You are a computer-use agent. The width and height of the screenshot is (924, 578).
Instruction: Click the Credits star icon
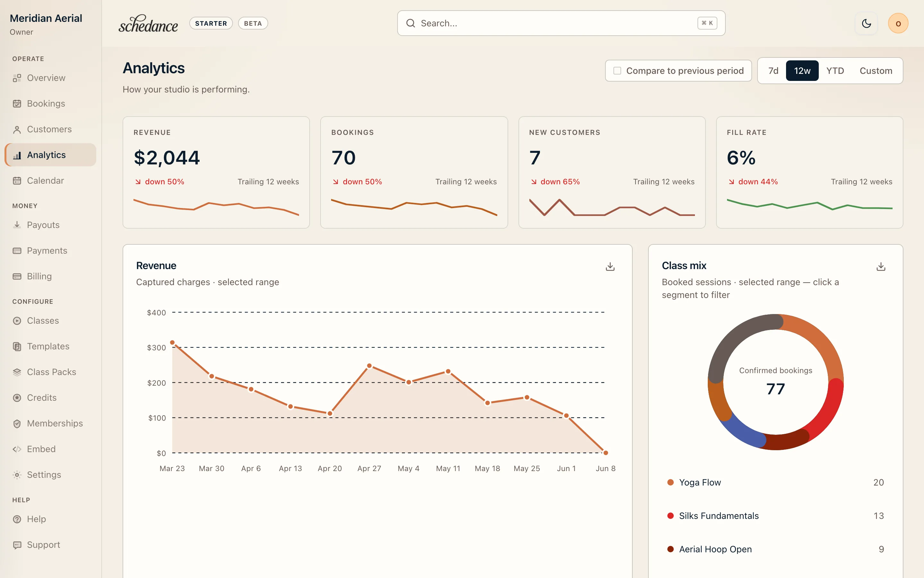tap(17, 398)
